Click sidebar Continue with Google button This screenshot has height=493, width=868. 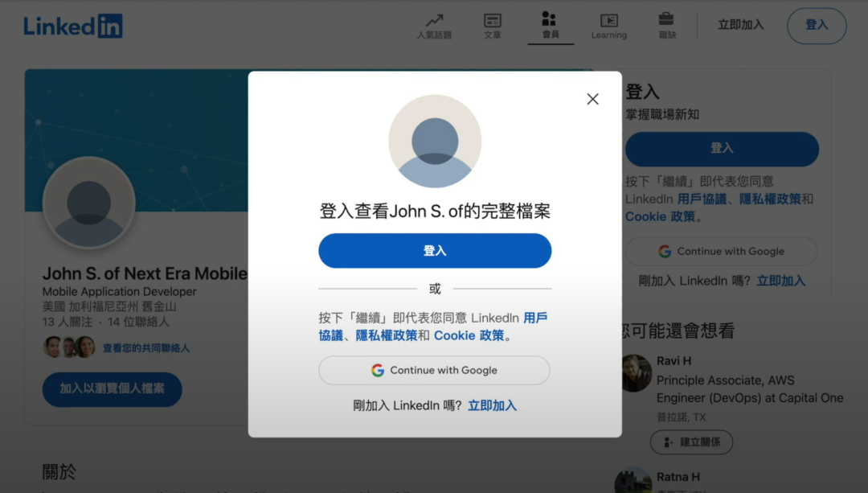pyautogui.click(x=721, y=252)
